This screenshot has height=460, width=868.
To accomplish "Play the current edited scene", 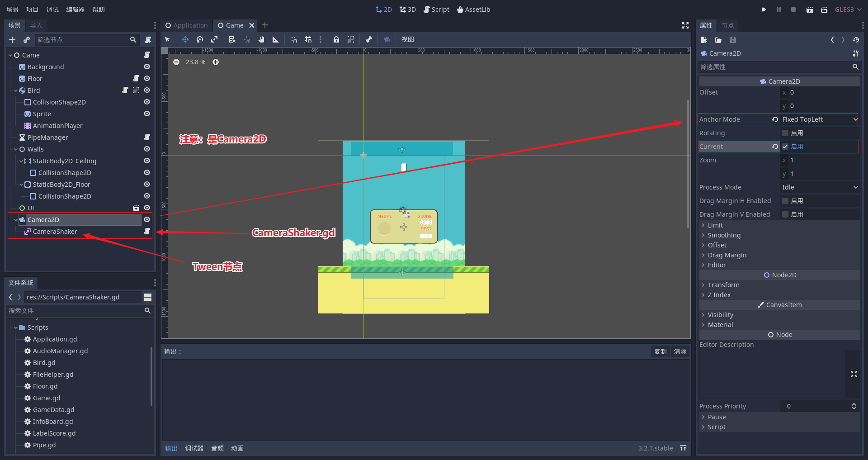I will point(810,9).
